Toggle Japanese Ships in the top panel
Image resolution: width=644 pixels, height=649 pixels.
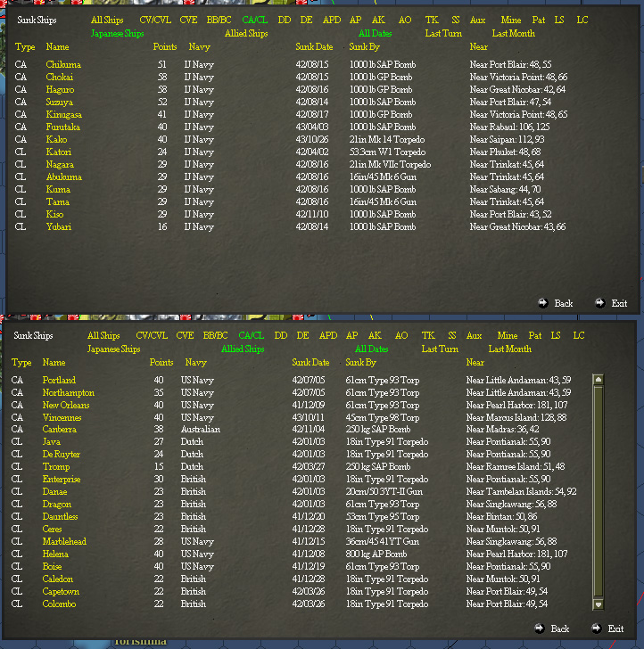pos(117,34)
